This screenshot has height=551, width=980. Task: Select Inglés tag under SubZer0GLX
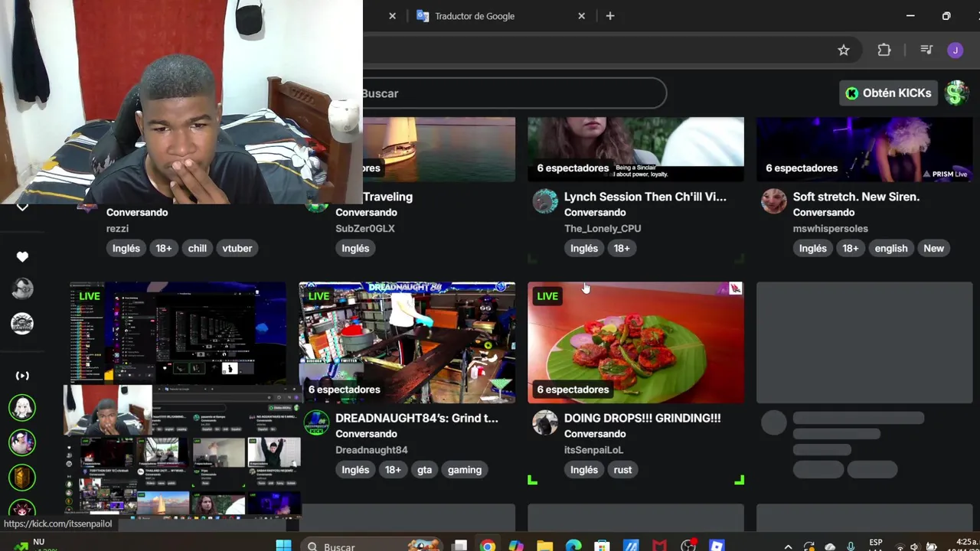[355, 248]
